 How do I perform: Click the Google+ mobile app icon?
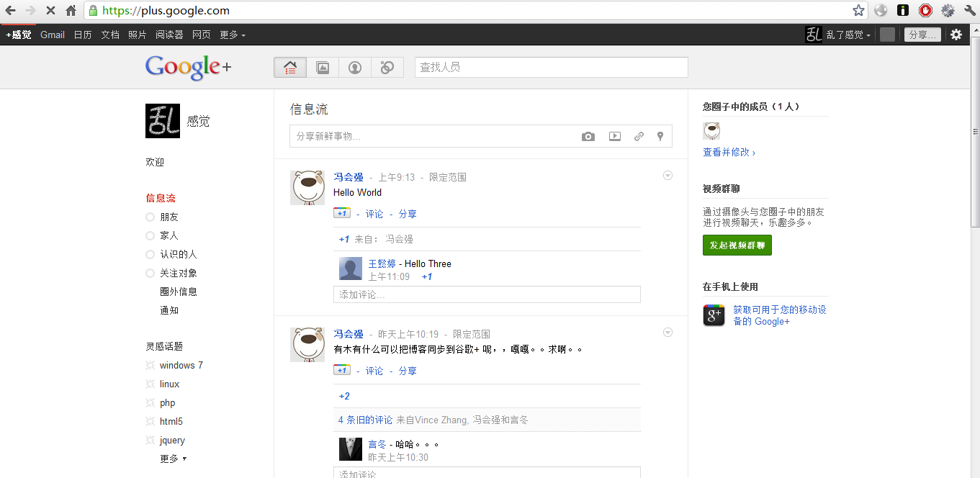pyautogui.click(x=714, y=315)
